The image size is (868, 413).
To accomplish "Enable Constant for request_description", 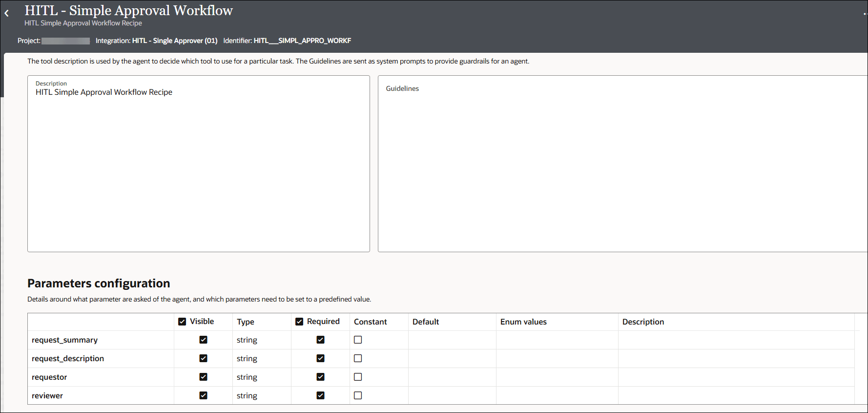I will click(358, 358).
